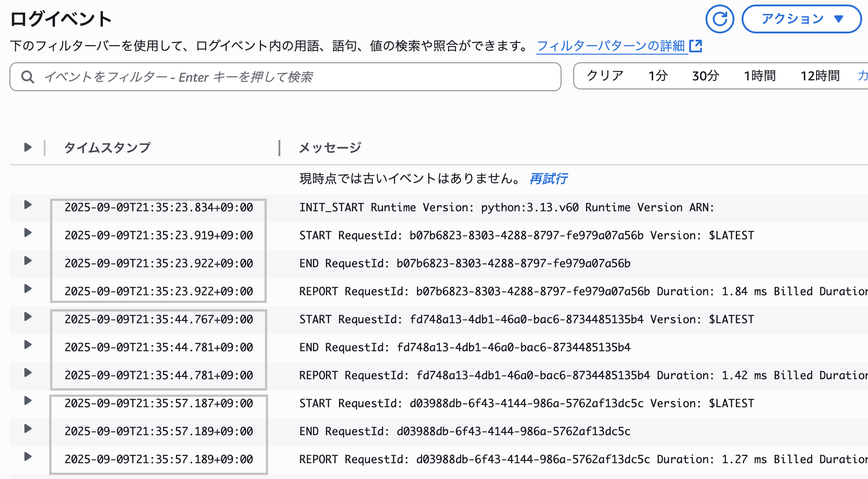Image resolution: width=868 pixels, height=479 pixels.
Task: Expand the REPORT row with Duration 1.42 ms
Action: 28,373
